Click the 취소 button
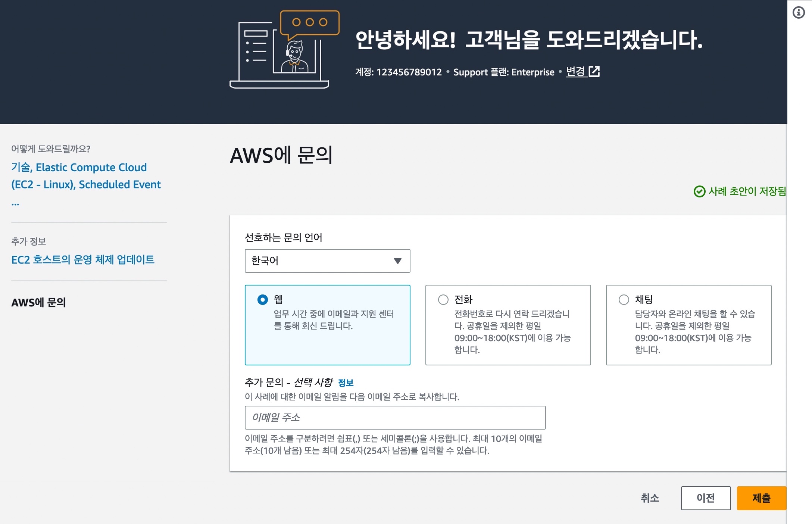The image size is (812, 524). [650, 498]
